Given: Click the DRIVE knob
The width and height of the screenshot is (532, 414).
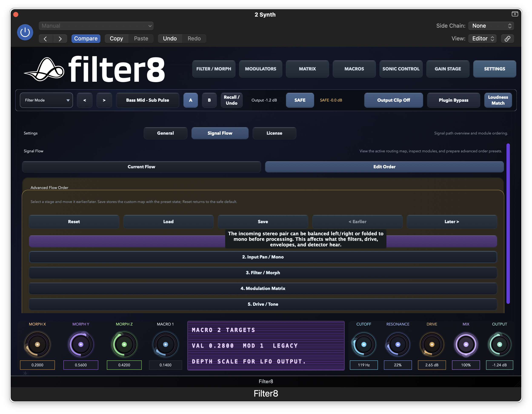Looking at the screenshot, I should [x=432, y=344].
